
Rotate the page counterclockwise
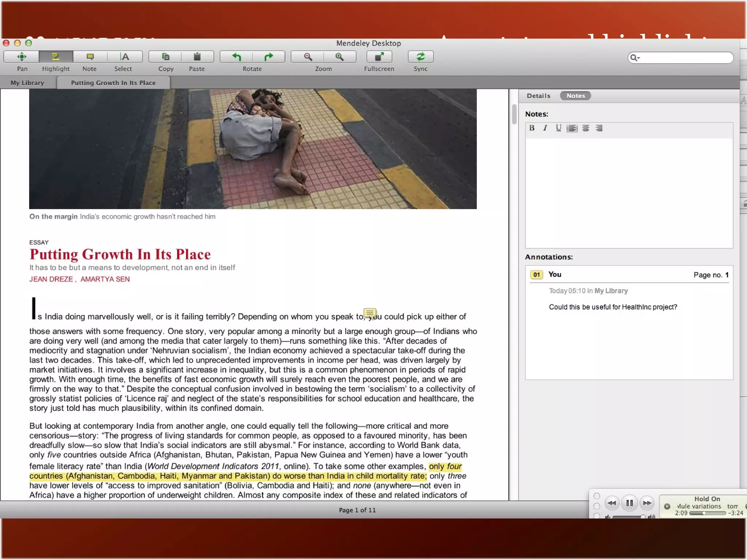click(x=236, y=57)
